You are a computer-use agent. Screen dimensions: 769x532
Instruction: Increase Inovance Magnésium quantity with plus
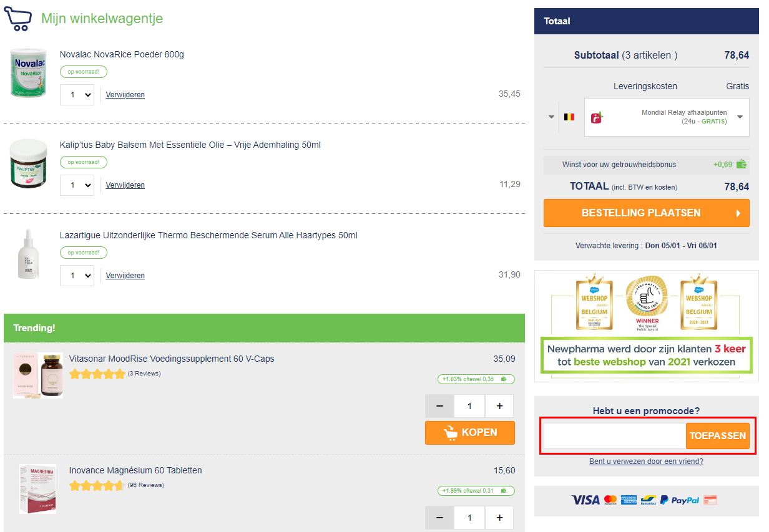click(499, 518)
